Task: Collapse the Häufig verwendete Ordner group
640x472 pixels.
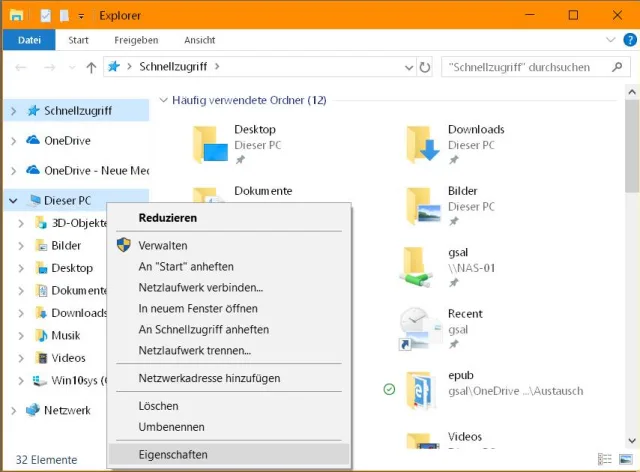Action: pos(162,101)
